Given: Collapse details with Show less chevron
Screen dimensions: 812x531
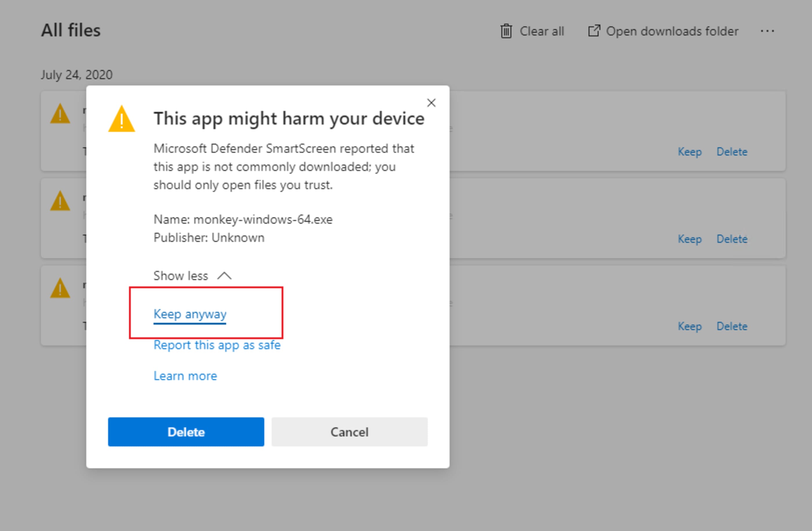Looking at the screenshot, I should pyautogui.click(x=224, y=276).
